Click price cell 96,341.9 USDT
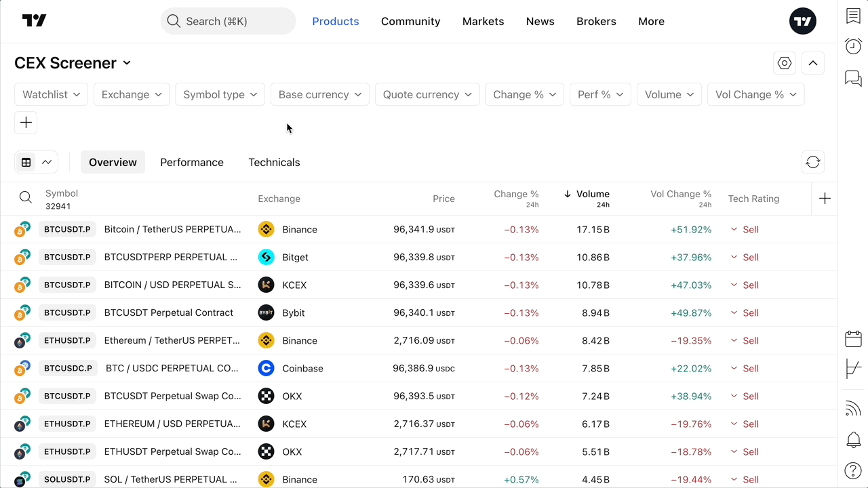868x488 pixels. (424, 229)
